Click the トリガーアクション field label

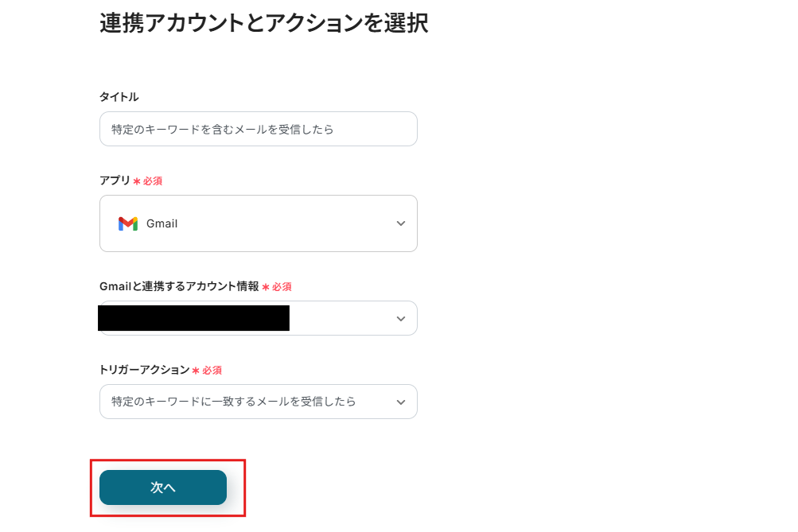[x=144, y=370]
